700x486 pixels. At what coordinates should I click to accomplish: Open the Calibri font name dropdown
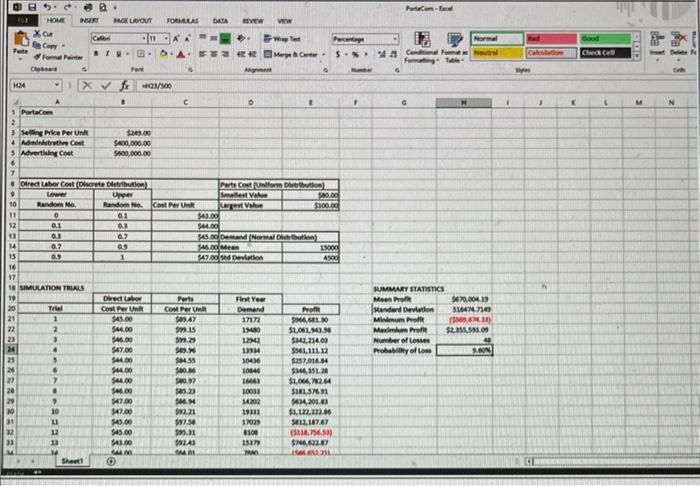click(x=143, y=38)
